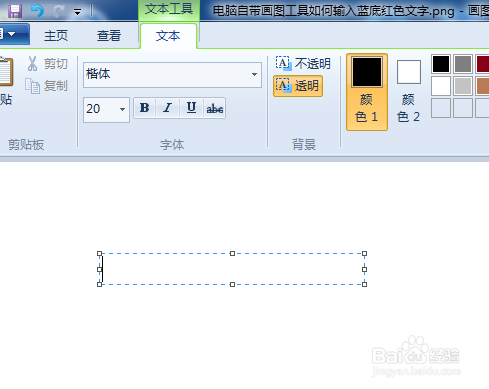
Task: Toggle Strikethrough abc formatting
Action: tap(214, 108)
